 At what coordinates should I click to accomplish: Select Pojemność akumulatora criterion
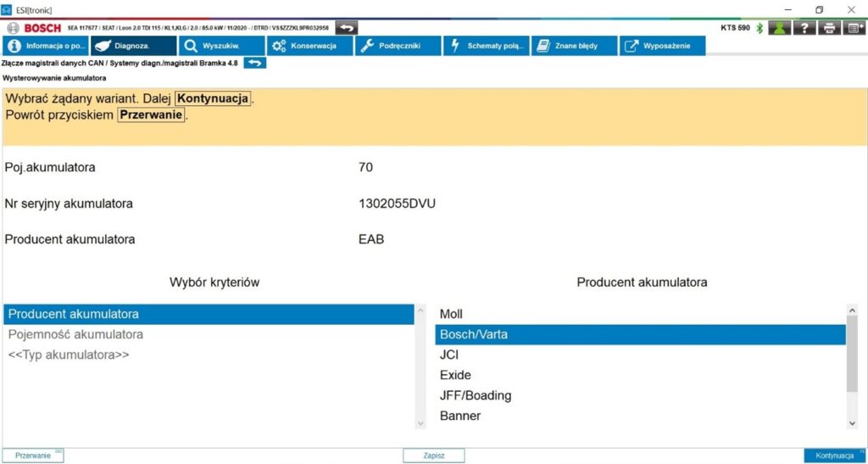(x=76, y=334)
